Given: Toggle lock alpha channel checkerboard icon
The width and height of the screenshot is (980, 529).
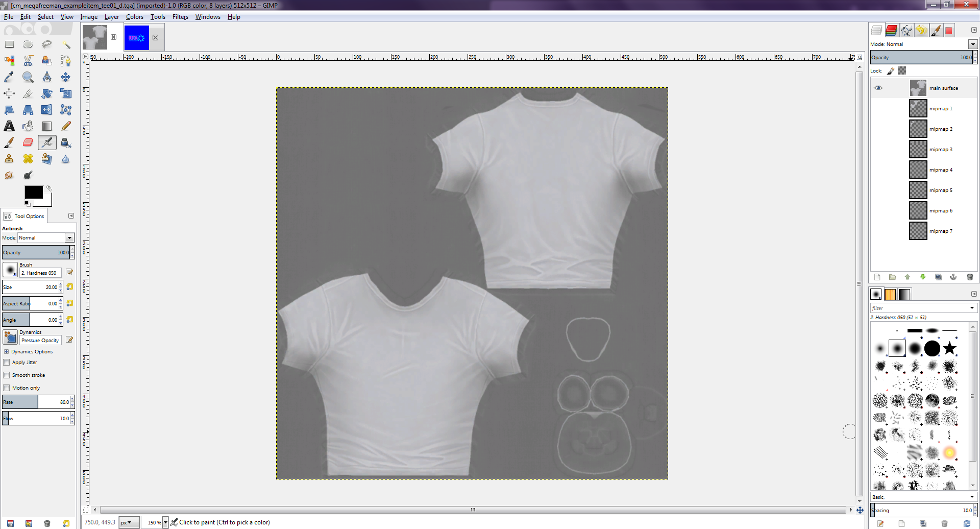Looking at the screenshot, I should tap(902, 70).
